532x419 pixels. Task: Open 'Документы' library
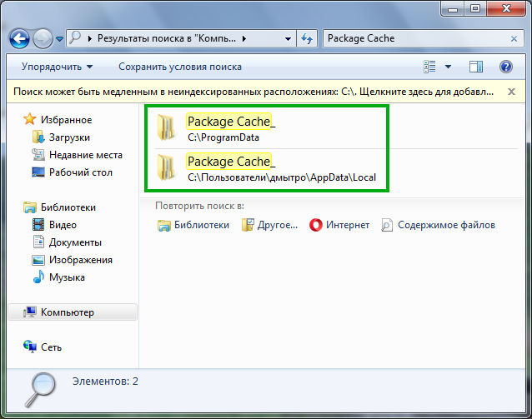(x=75, y=242)
